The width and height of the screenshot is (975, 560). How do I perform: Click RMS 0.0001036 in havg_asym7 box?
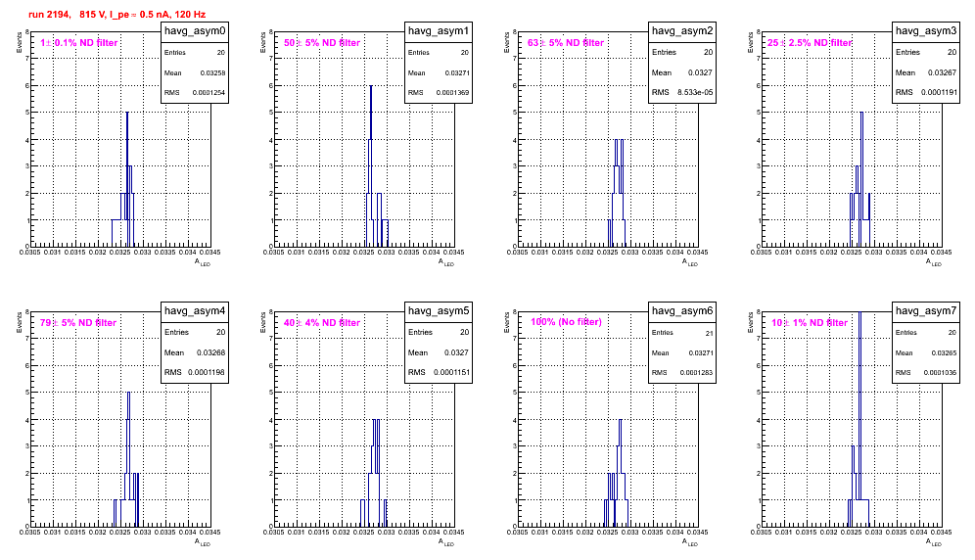926,373
